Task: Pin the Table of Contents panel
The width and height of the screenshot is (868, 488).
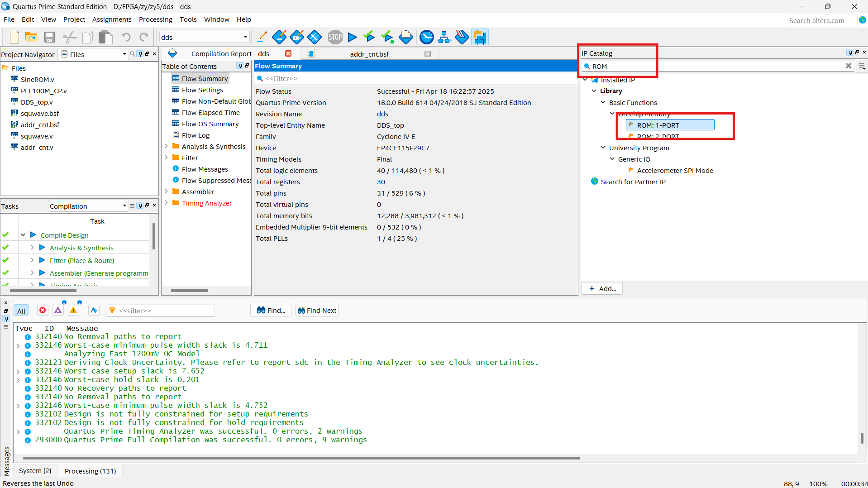Action: (240, 66)
